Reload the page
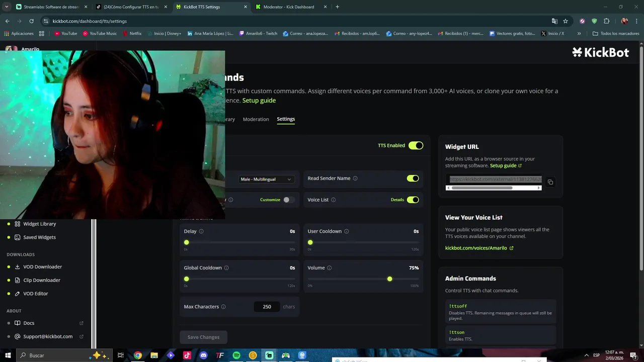The image size is (644, 362). tap(31, 21)
